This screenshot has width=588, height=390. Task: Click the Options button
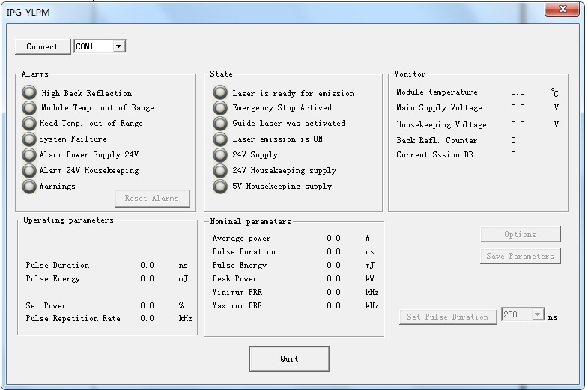[x=521, y=234]
